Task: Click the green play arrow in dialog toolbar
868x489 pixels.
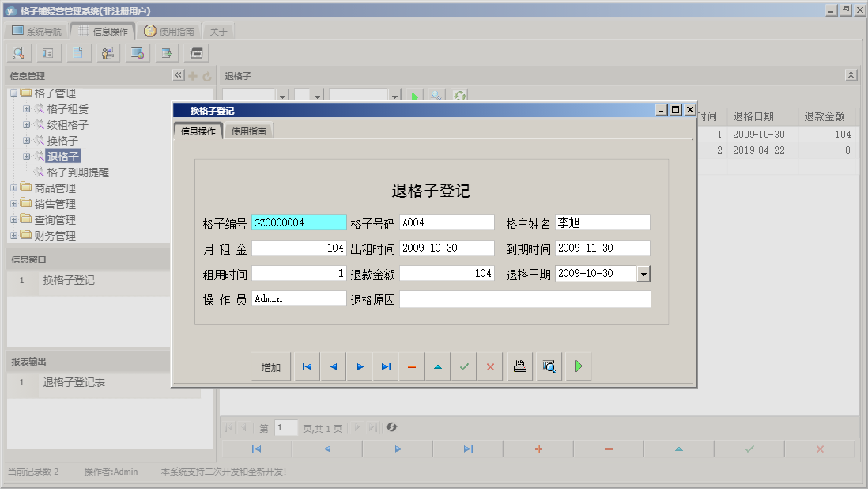Action: [x=578, y=367]
